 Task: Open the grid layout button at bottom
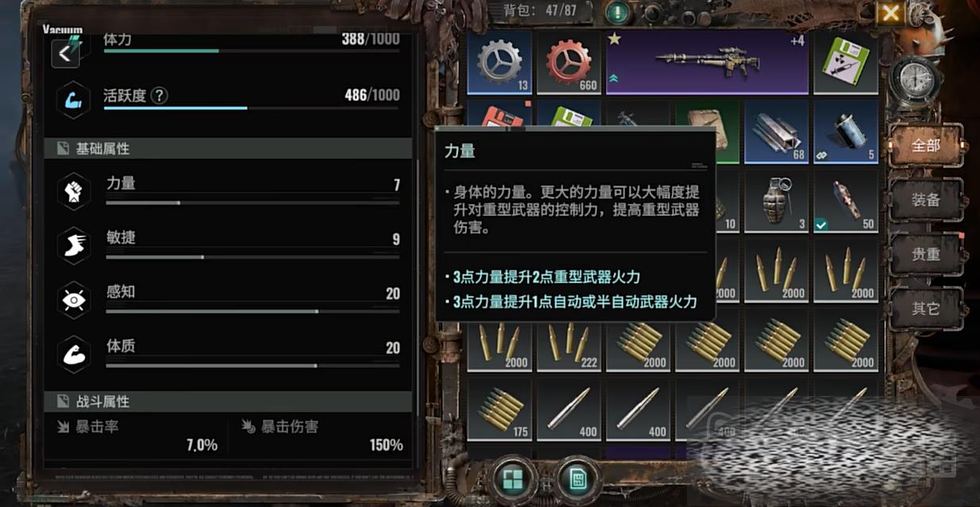point(512,478)
